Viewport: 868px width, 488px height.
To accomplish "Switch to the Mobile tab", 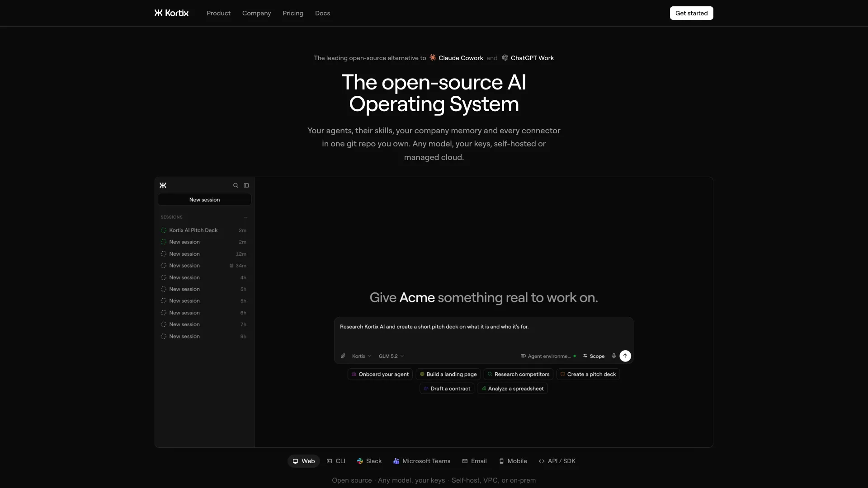I will tap(513, 461).
